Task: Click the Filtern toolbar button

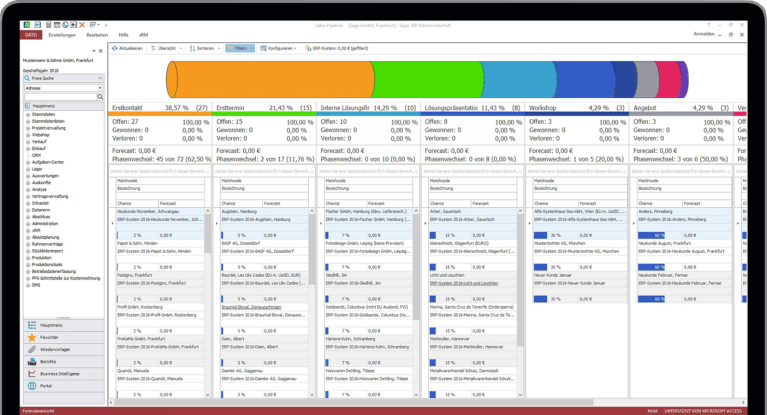Action: pyautogui.click(x=240, y=48)
